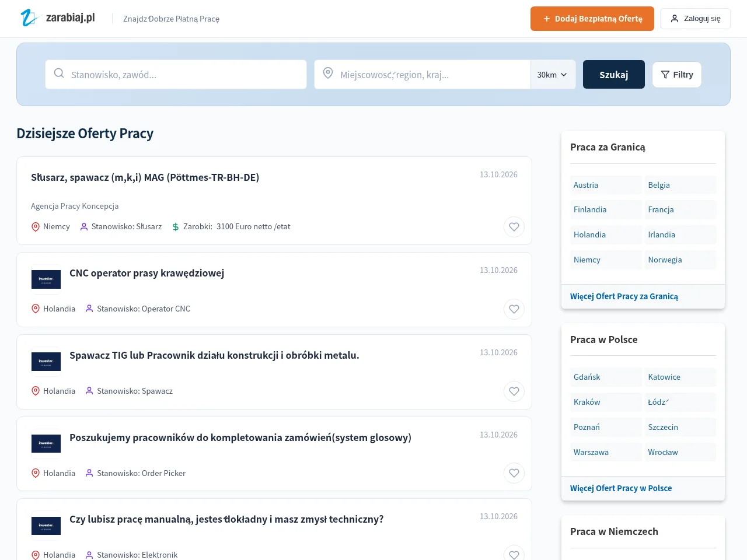Click company logo of Spawacz TIG offer
Screen dimensions: 747x560
click(46, 362)
